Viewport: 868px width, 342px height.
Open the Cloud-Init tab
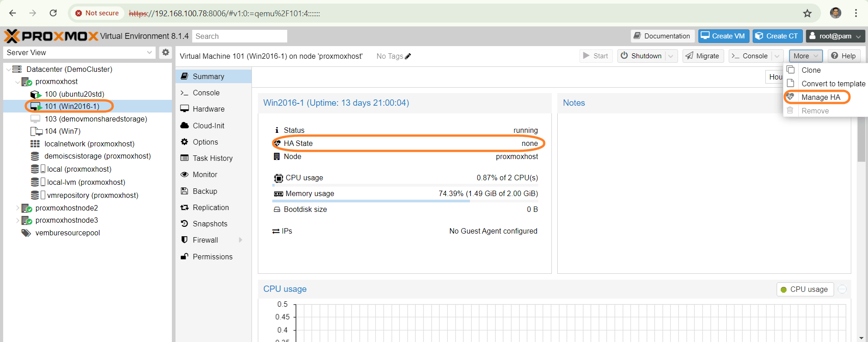coord(213,126)
